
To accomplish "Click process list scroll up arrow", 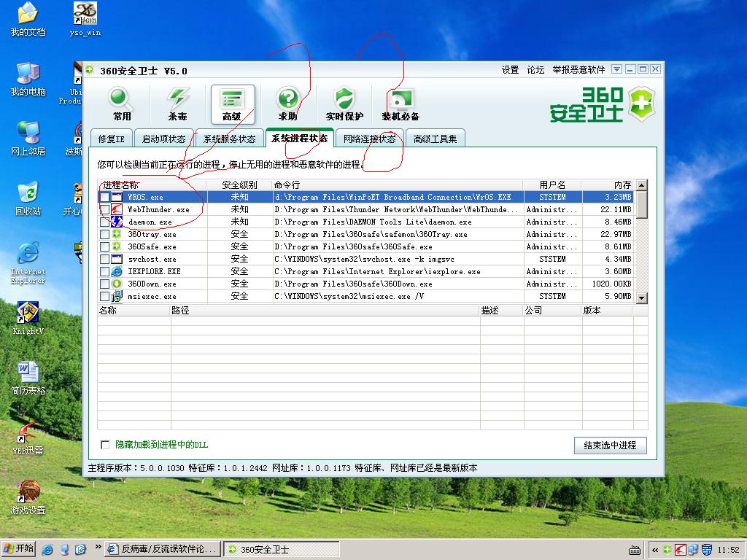I will coord(642,185).
